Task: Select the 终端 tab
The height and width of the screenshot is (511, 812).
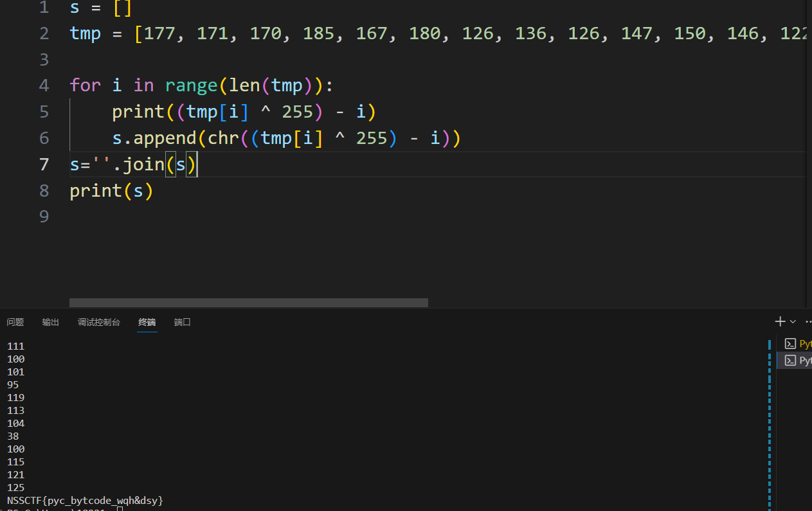Action: pos(147,322)
